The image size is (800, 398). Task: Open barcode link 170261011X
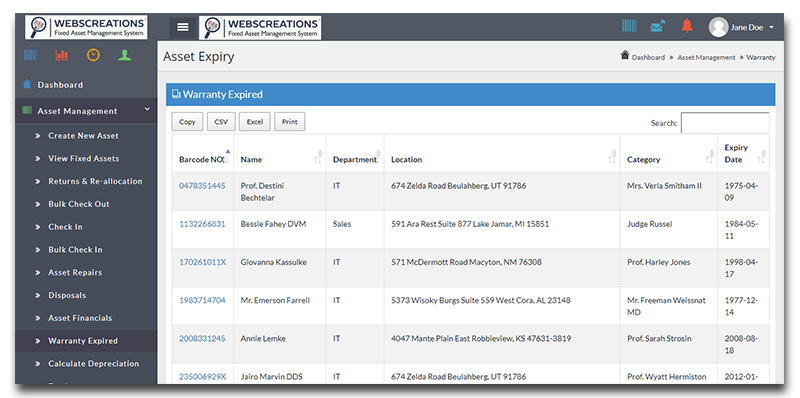(x=203, y=262)
